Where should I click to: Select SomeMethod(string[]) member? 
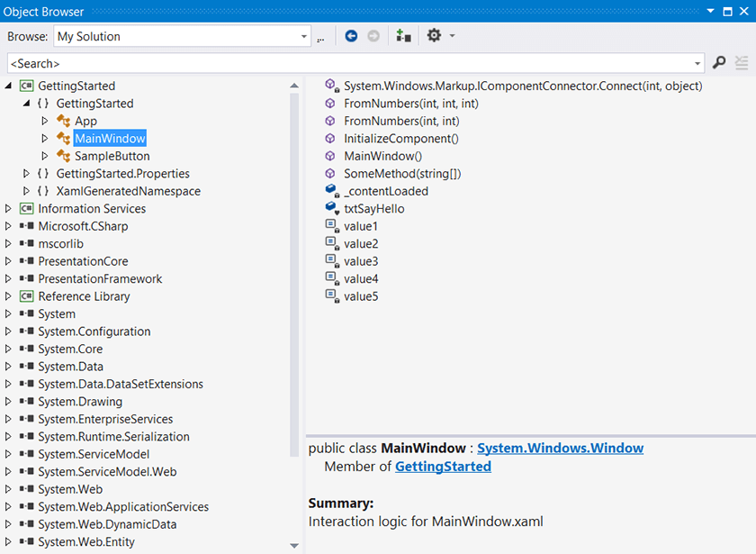(x=402, y=174)
